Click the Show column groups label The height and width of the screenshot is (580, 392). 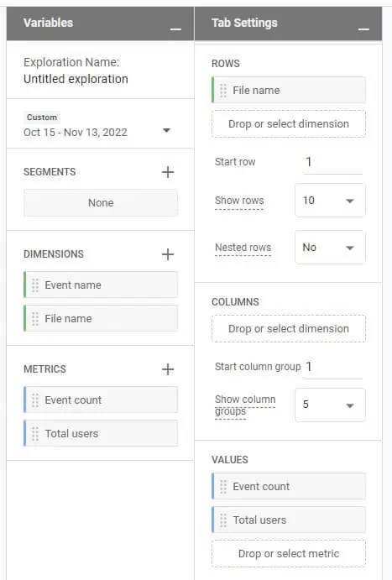[x=245, y=405]
